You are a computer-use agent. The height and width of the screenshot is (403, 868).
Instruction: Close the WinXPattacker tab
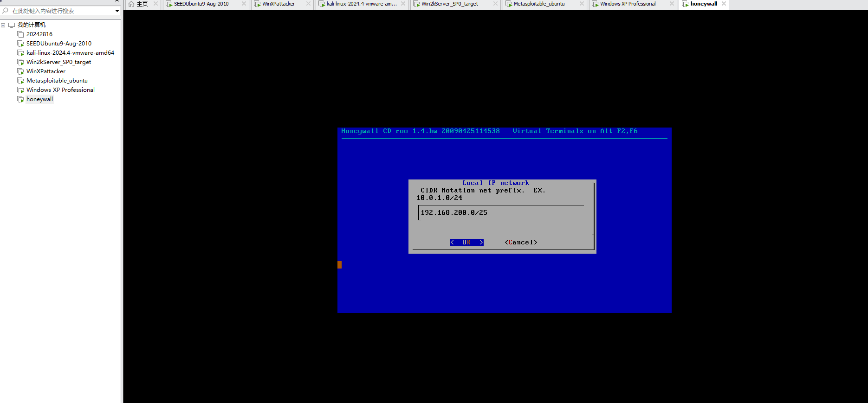[308, 4]
